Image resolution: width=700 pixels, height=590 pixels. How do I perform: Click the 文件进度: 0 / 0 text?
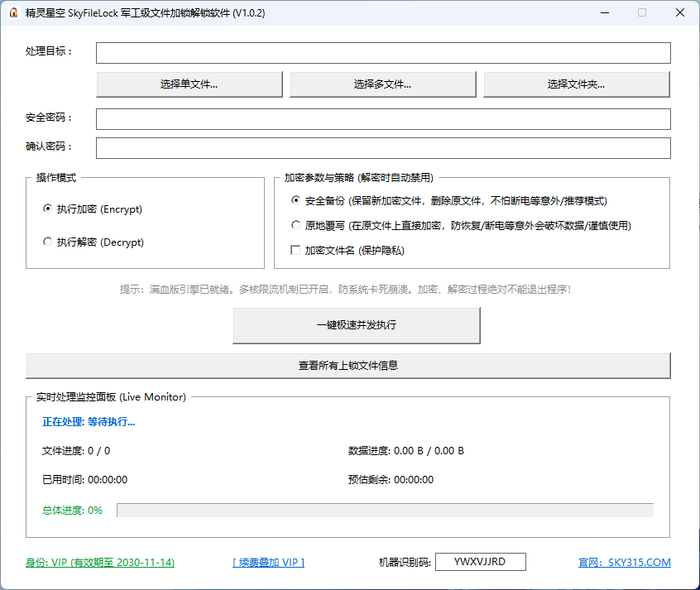[x=76, y=451]
